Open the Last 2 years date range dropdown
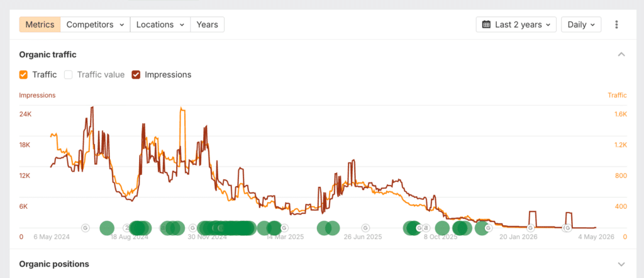 (516, 25)
